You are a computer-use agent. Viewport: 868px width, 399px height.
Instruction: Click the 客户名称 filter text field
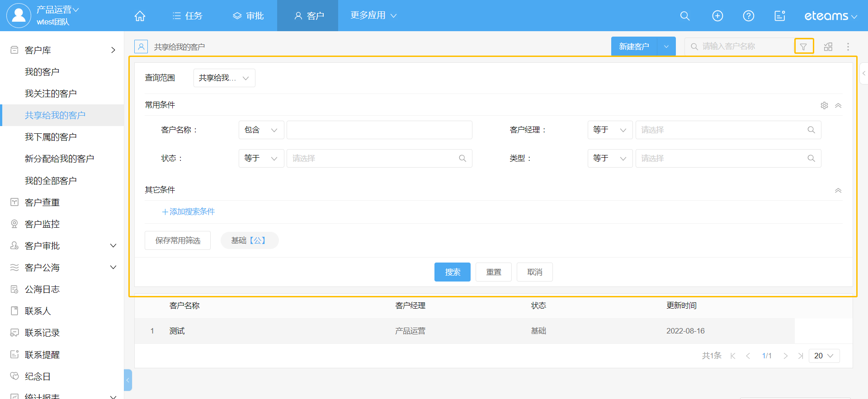pos(379,130)
